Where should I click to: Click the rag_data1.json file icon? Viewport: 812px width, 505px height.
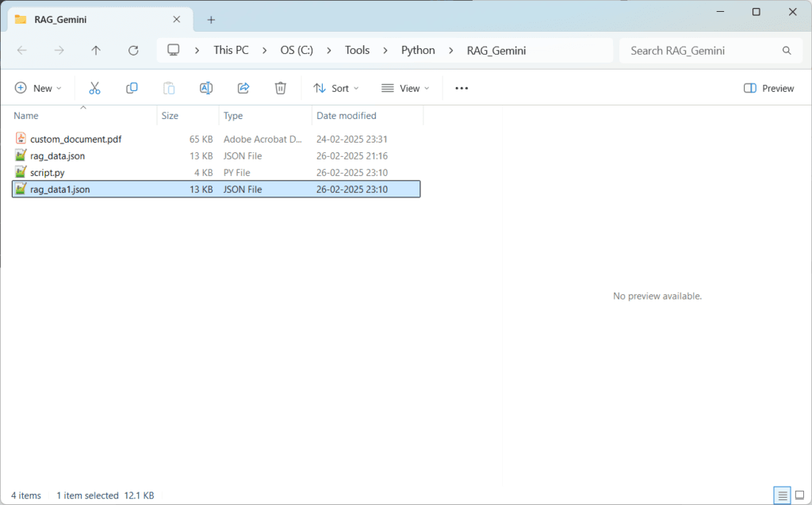click(x=21, y=189)
